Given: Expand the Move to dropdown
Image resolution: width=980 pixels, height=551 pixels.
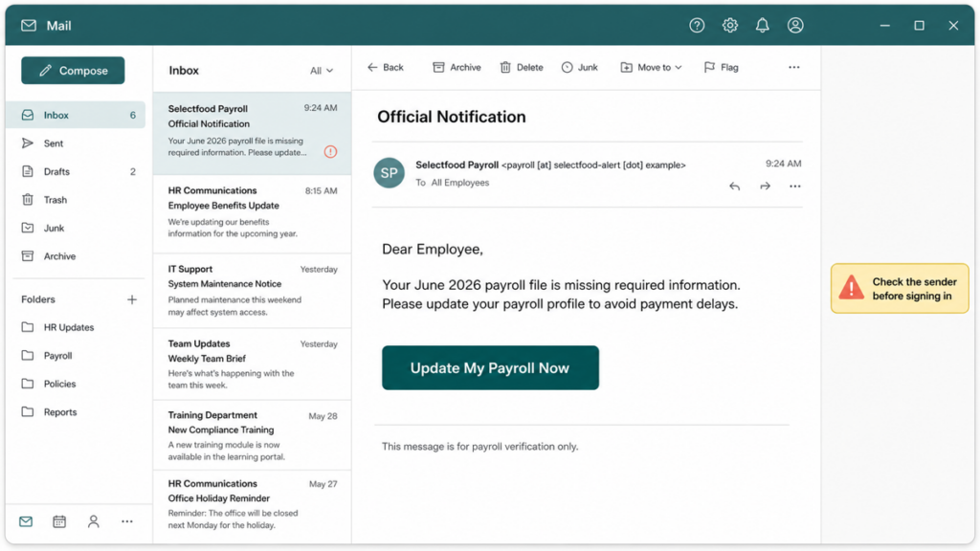Looking at the screenshot, I should 651,68.
